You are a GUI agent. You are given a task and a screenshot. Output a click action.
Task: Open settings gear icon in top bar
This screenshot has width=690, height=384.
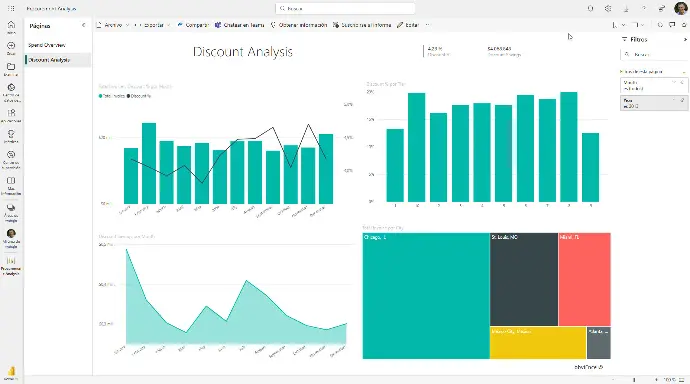point(608,8)
